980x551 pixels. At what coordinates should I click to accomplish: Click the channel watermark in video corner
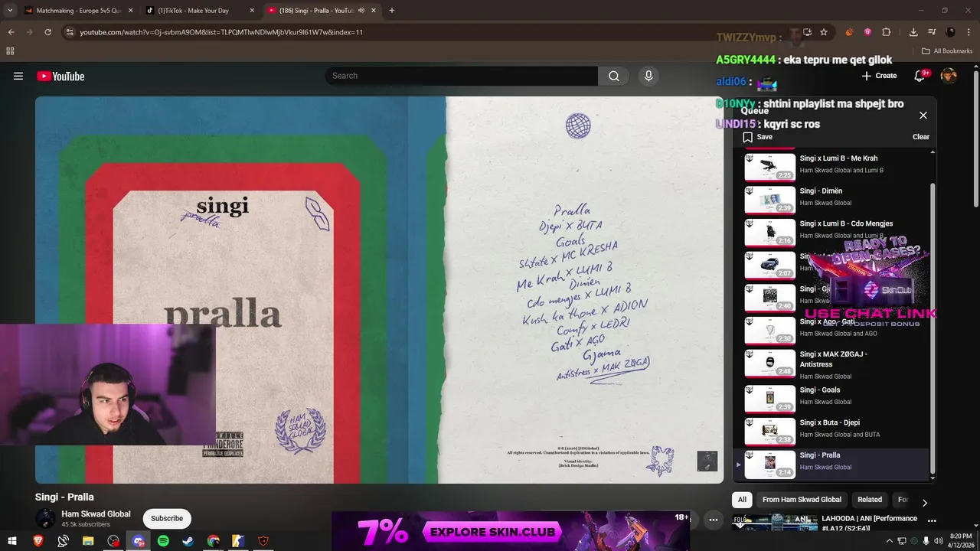[707, 461]
